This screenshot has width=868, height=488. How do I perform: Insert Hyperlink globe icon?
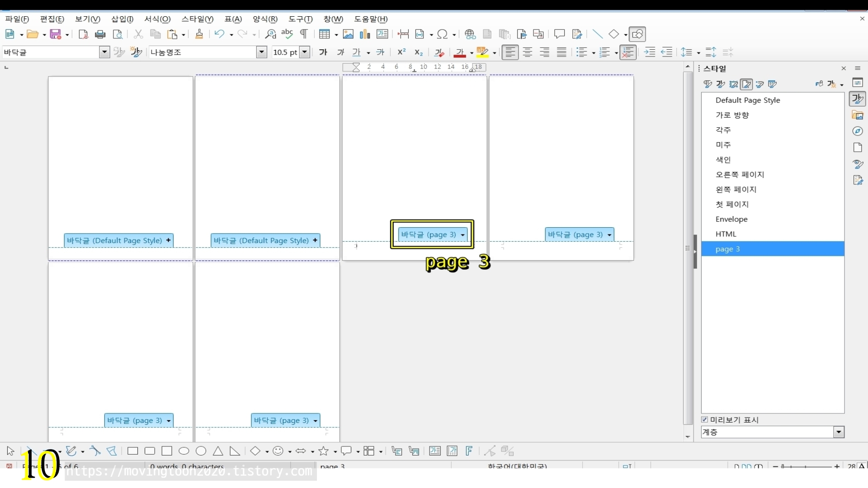tap(470, 34)
